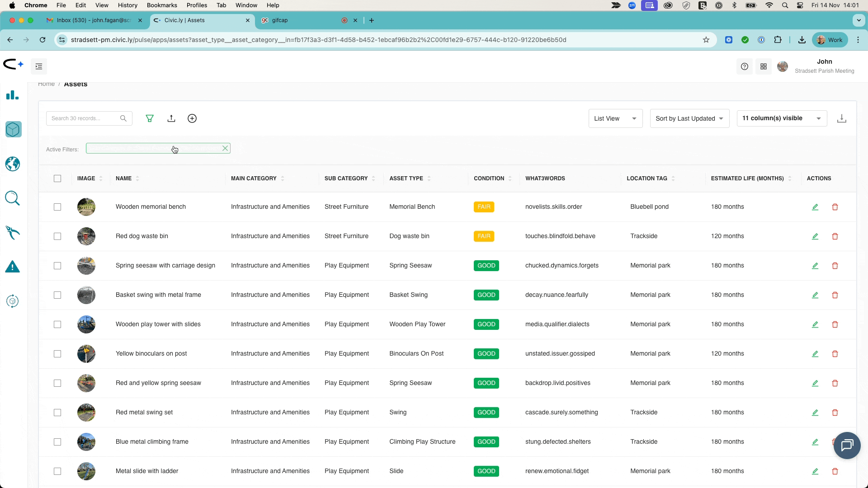The image size is (868, 488).
Task: Open the chat support bubble
Action: pos(847,446)
